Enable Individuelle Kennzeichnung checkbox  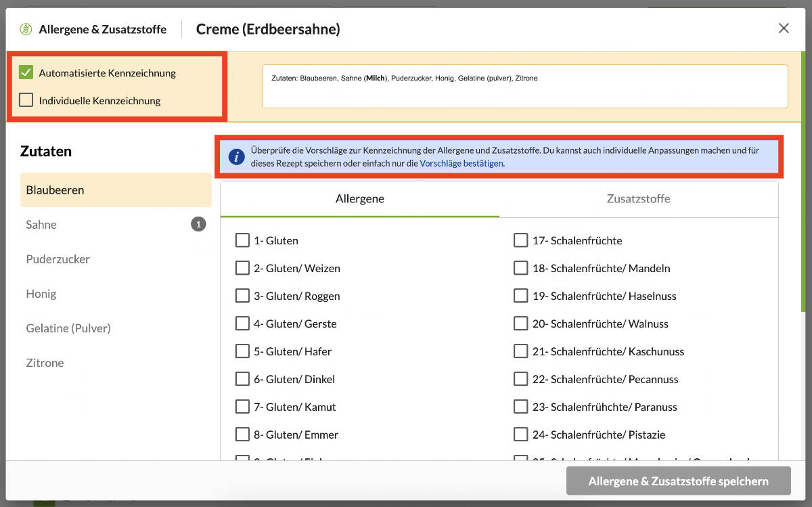pyautogui.click(x=26, y=100)
